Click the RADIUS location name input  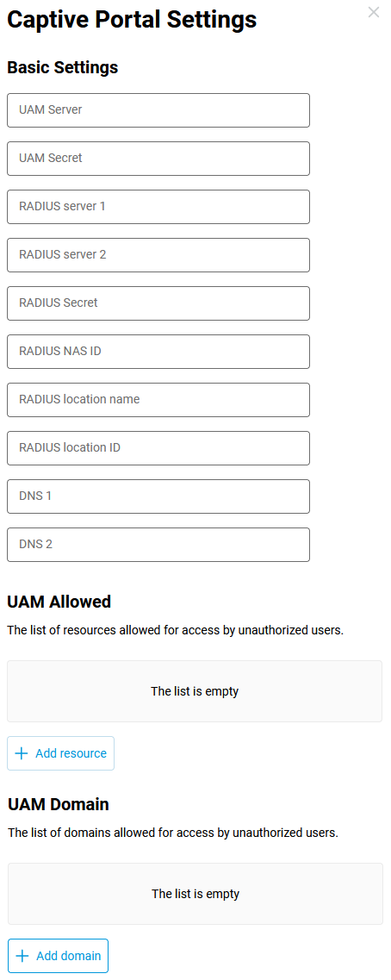[158, 399]
